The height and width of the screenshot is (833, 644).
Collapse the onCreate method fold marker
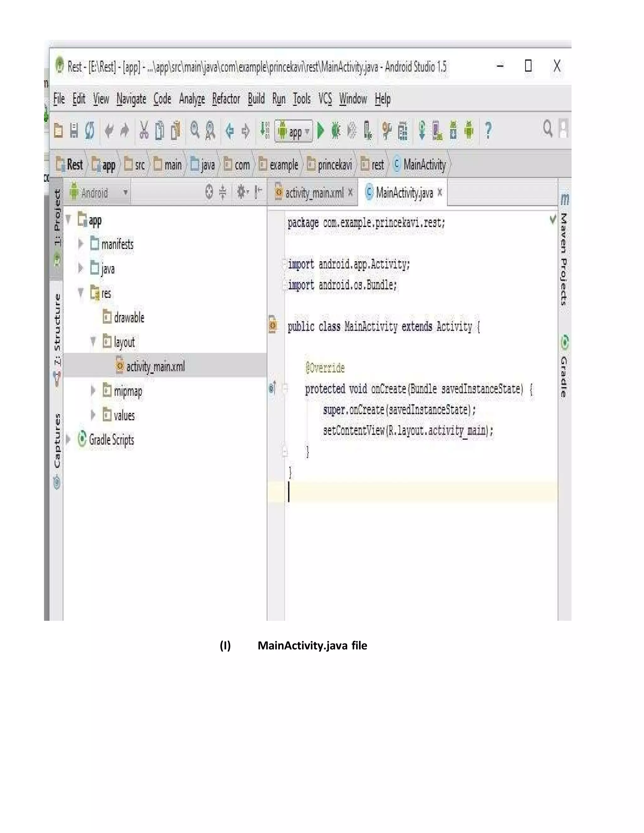pyautogui.click(x=285, y=388)
